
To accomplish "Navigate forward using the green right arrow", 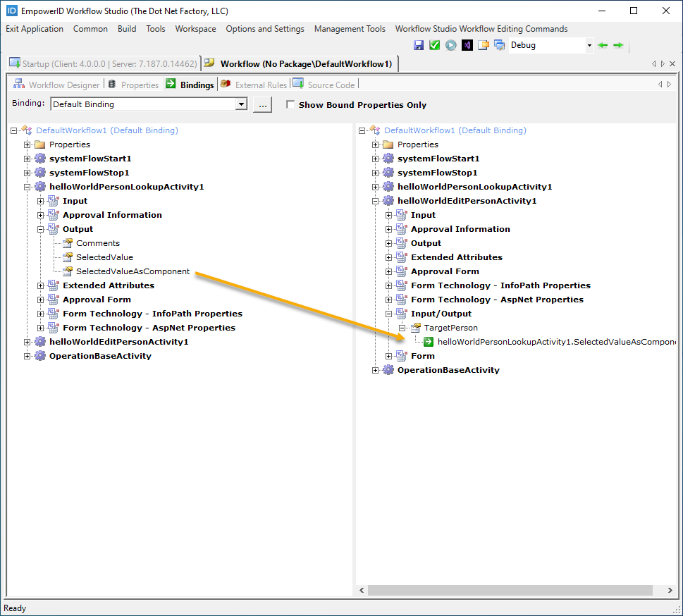I will (x=617, y=44).
